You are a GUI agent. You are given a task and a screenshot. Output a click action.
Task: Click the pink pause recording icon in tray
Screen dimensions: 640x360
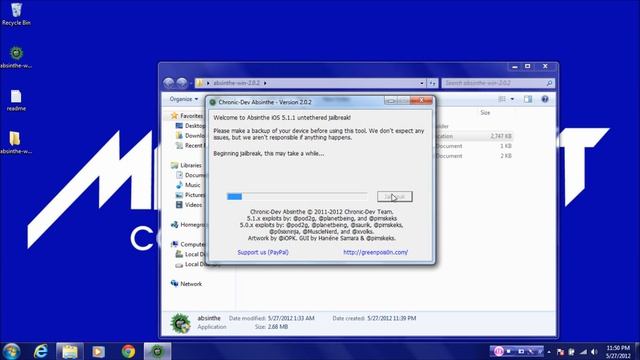tap(498, 351)
